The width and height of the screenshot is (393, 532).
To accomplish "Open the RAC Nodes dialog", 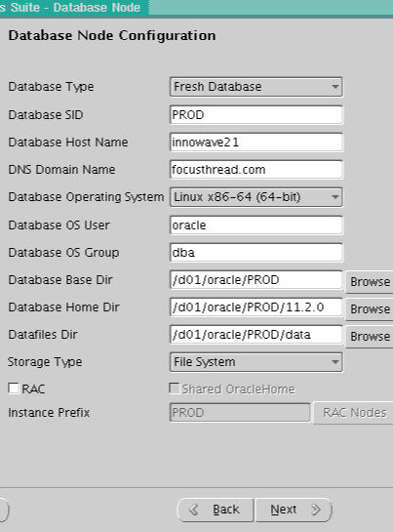I will point(353,413).
